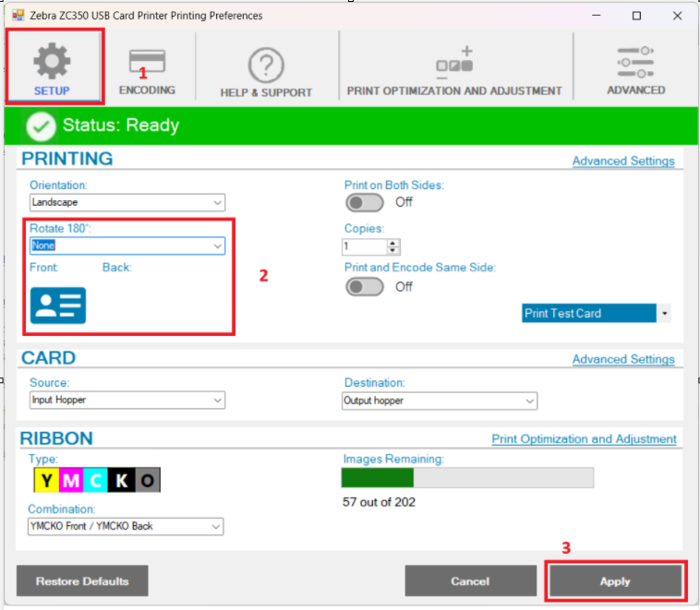Increase Copies with the up arrow
This screenshot has width=700, height=610.
pos(392,244)
